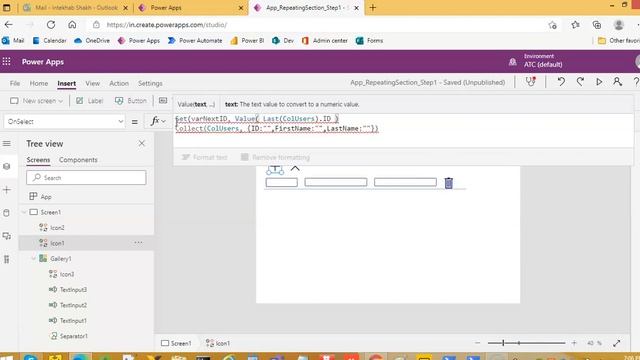Open the Share user icon
Screen dimensions: 640x360
coord(618,82)
